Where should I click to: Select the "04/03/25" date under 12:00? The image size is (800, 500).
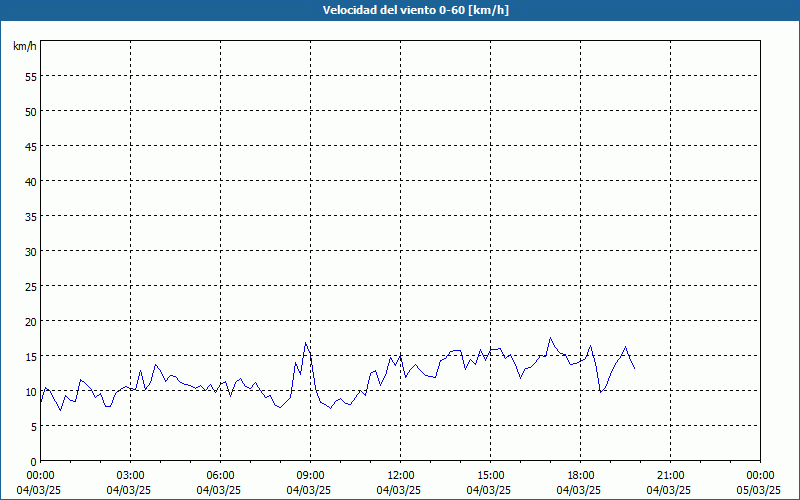(x=398, y=490)
